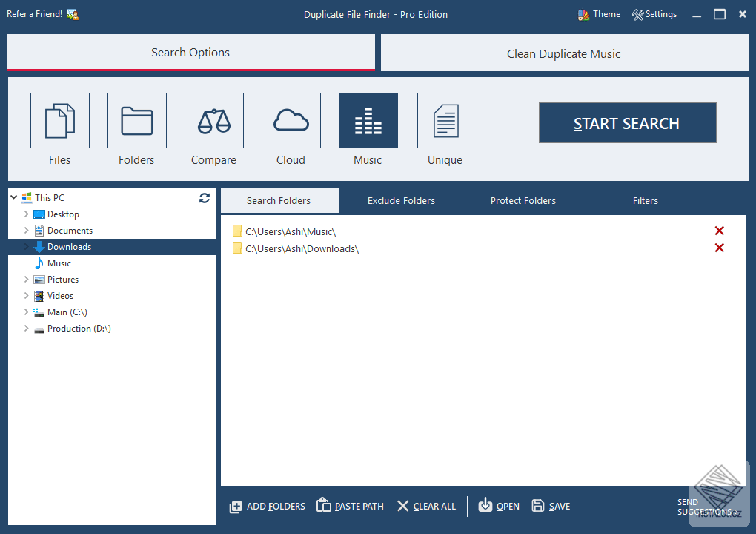This screenshot has width=756, height=534.
Task: Remove C:\Users\Ashi\Downloads\ from search folders
Action: (720, 248)
